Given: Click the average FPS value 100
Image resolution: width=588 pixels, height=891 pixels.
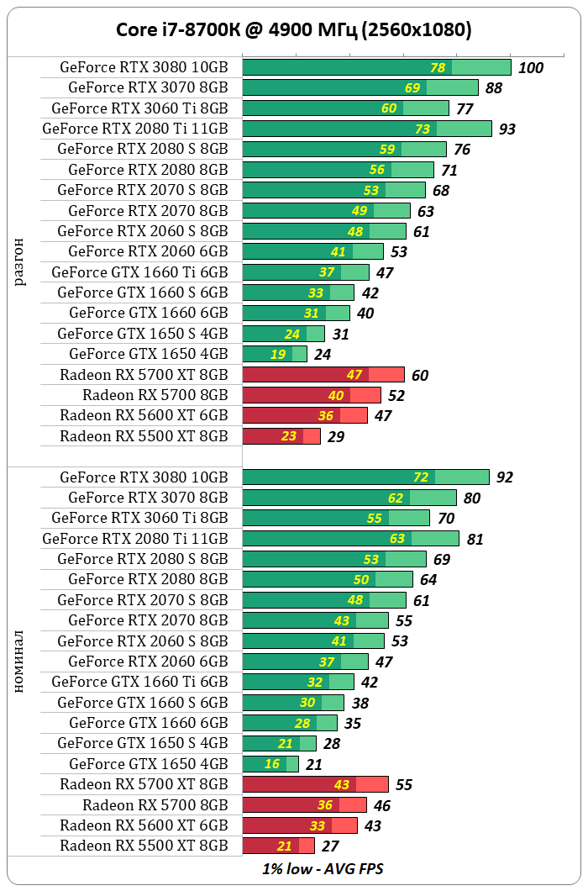Looking at the screenshot, I should 530,68.
